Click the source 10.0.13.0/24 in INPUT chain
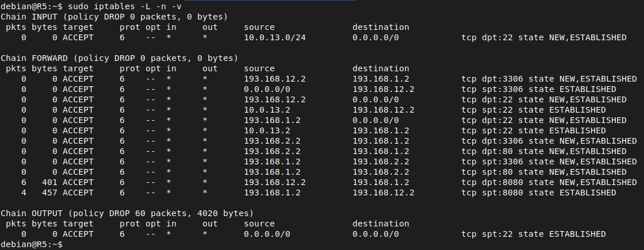This screenshot has height=250, width=644. pos(275,37)
